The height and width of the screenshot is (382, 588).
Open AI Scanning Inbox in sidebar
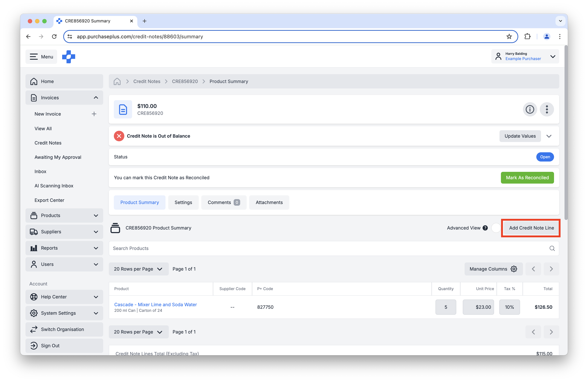[54, 186]
